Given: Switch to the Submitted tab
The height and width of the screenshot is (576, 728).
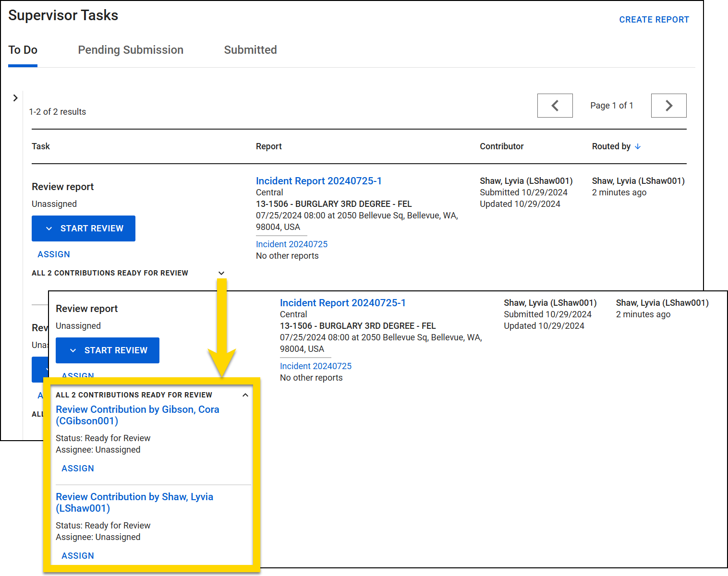Looking at the screenshot, I should pos(250,50).
